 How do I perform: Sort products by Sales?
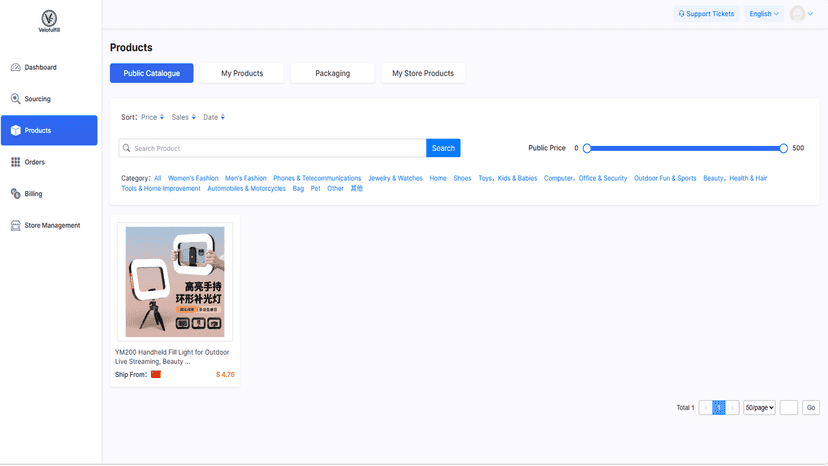tap(184, 117)
